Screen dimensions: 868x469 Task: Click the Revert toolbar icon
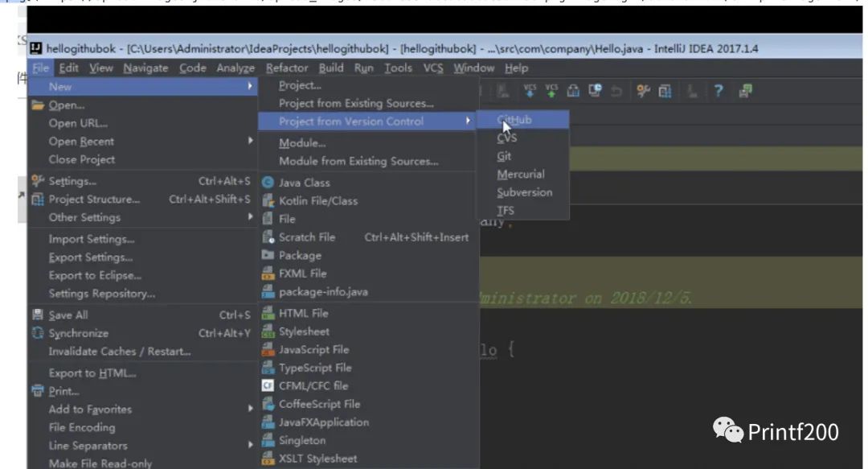coord(616,91)
